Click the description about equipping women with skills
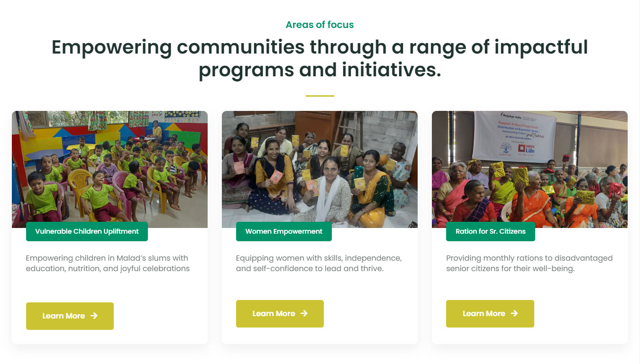 319,263
